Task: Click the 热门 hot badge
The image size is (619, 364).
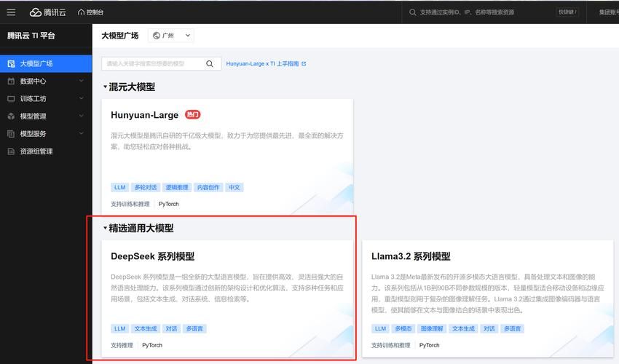Action: click(193, 114)
